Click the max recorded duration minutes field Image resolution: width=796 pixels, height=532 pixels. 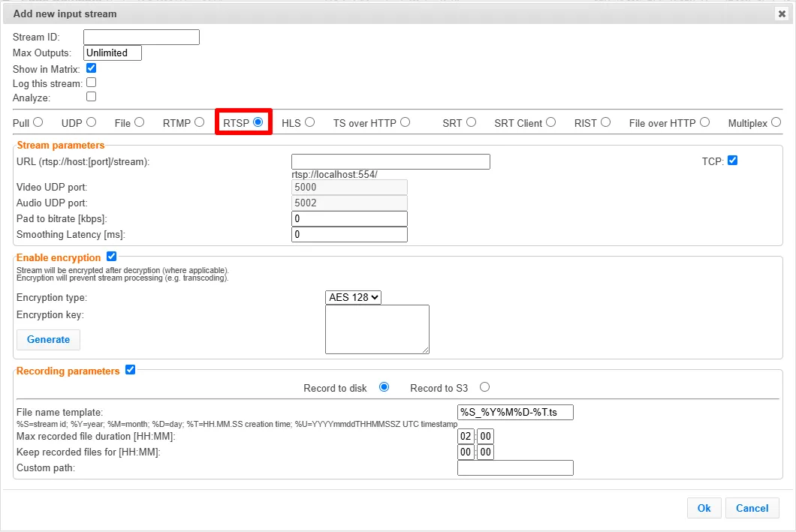click(x=485, y=436)
